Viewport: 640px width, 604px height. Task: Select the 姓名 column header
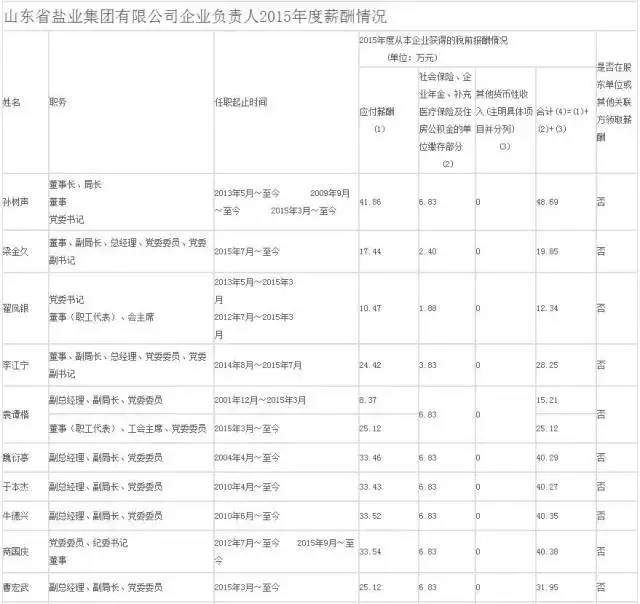pos(12,103)
